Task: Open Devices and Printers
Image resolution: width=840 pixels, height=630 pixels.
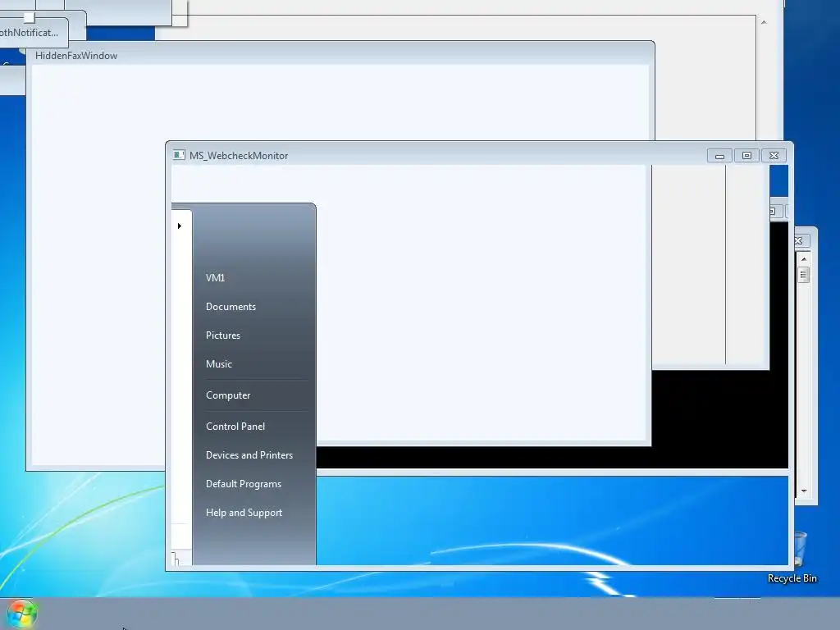Action: pyautogui.click(x=249, y=454)
